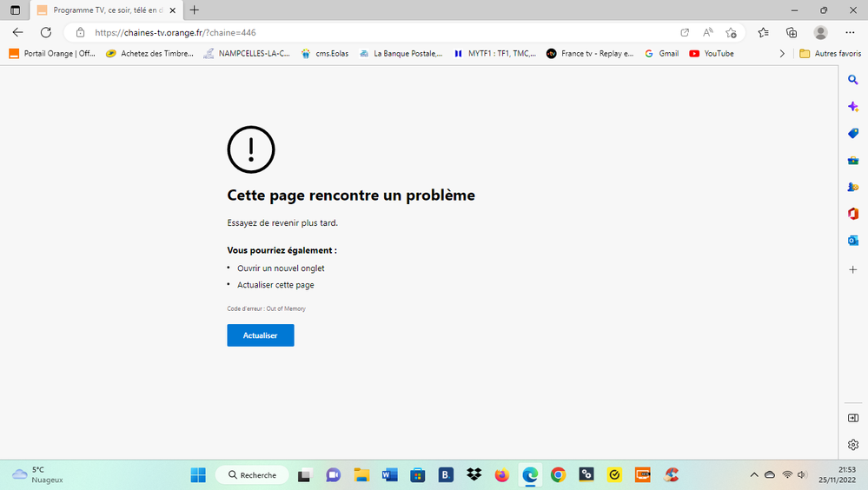Add a sidebar app with plus icon
The image size is (868, 490).
tap(853, 270)
